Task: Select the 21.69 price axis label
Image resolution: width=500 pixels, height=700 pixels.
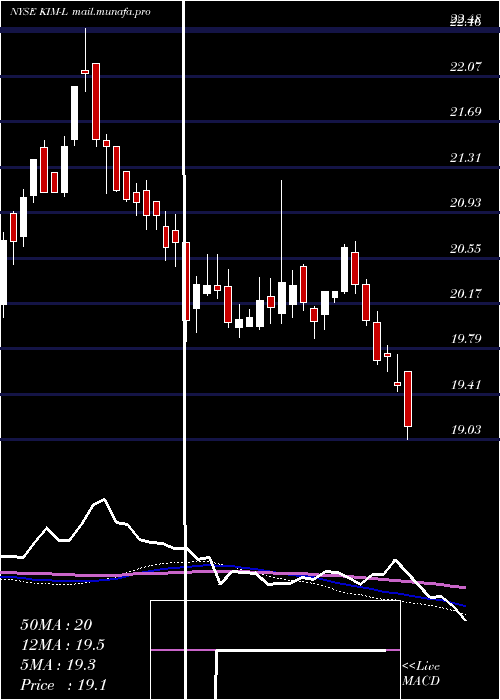Action: click(x=466, y=111)
